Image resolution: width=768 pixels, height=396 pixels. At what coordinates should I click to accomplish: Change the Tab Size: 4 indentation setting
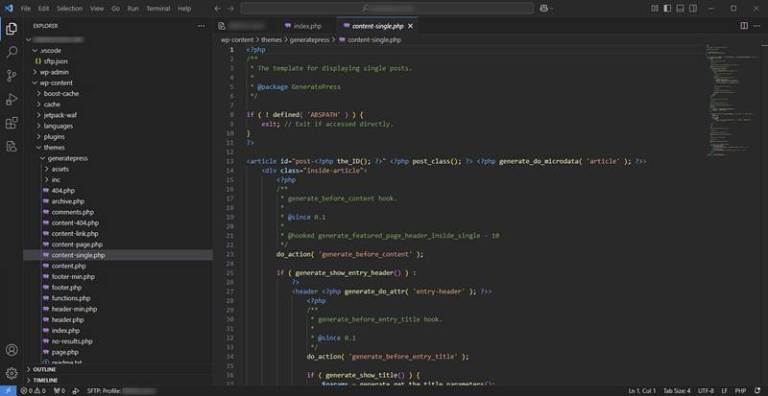point(677,391)
